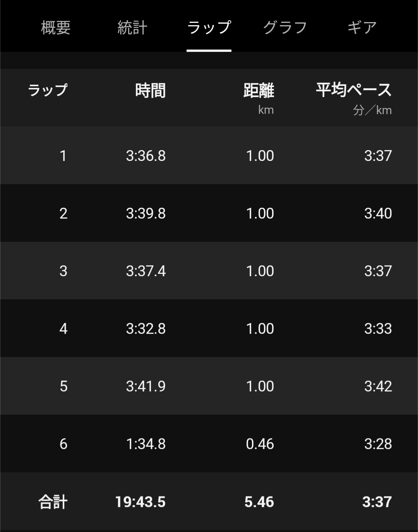Viewport: 418px width, 532px height.
Task: Tap the 時間 column header
Action: click(x=150, y=91)
